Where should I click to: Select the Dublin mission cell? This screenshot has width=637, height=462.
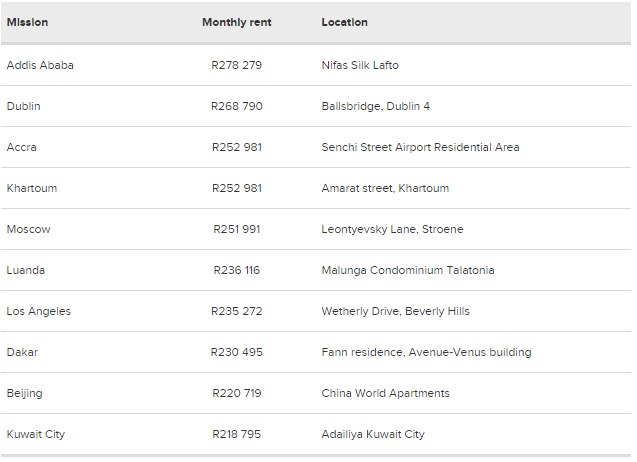coord(23,106)
